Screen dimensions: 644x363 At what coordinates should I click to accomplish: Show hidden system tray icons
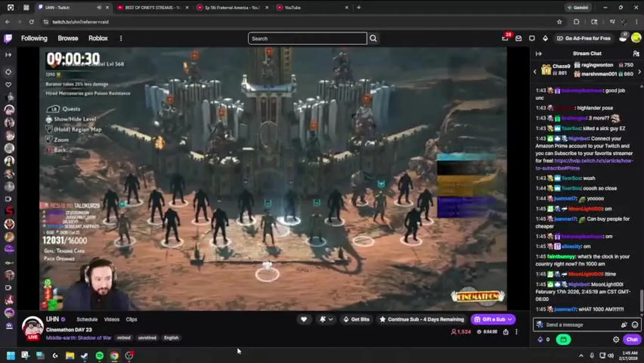(x=581, y=355)
